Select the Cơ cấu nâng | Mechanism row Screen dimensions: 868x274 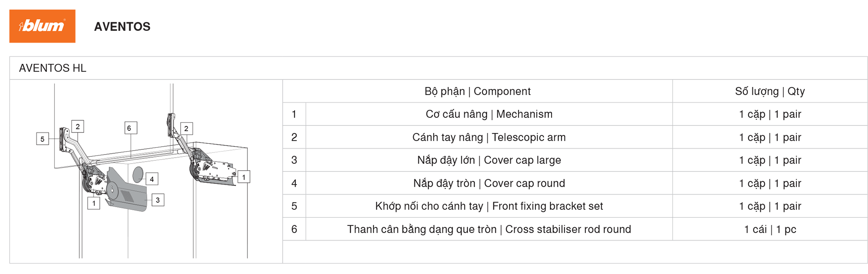point(575,114)
